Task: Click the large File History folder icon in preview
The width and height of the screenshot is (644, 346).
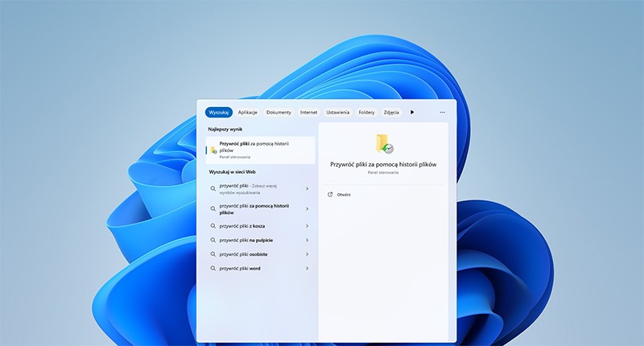Action: (x=384, y=144)
